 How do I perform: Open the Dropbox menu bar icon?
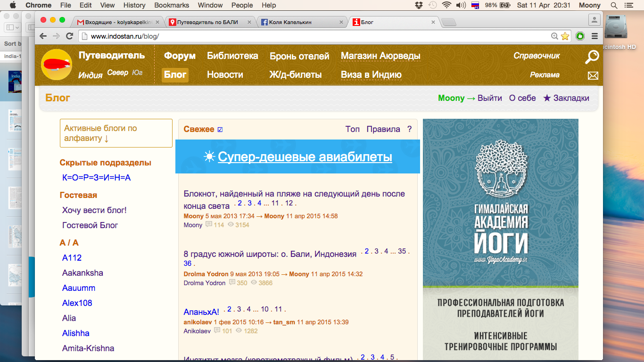(x=419, y=5)
